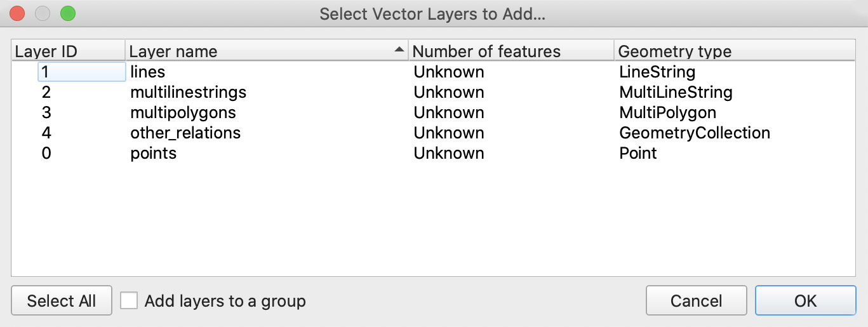Select the points layer row
868x327 pixels.
434,153
